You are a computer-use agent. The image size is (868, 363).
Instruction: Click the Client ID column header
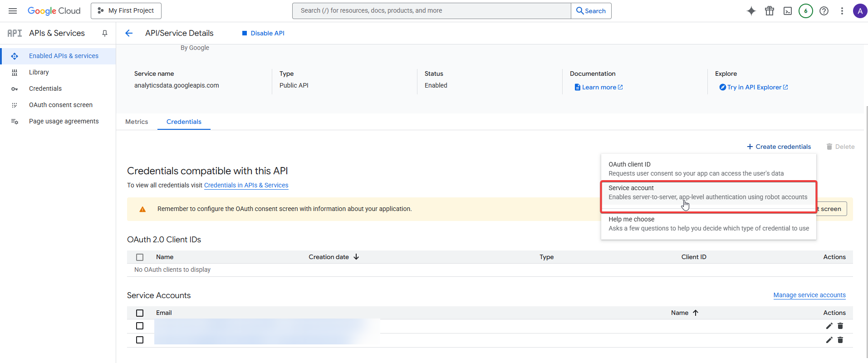(694, 257)
